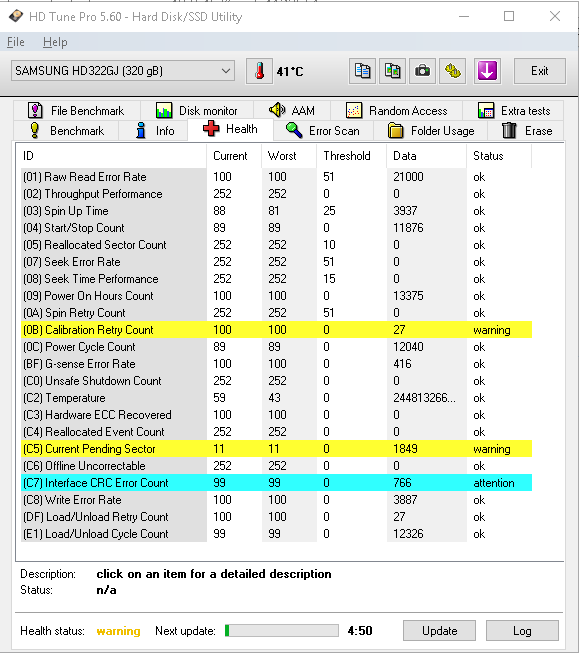Switch to the Folder Usage tab
This screenshot has width=579, height=653.
(x=431, y=131)
